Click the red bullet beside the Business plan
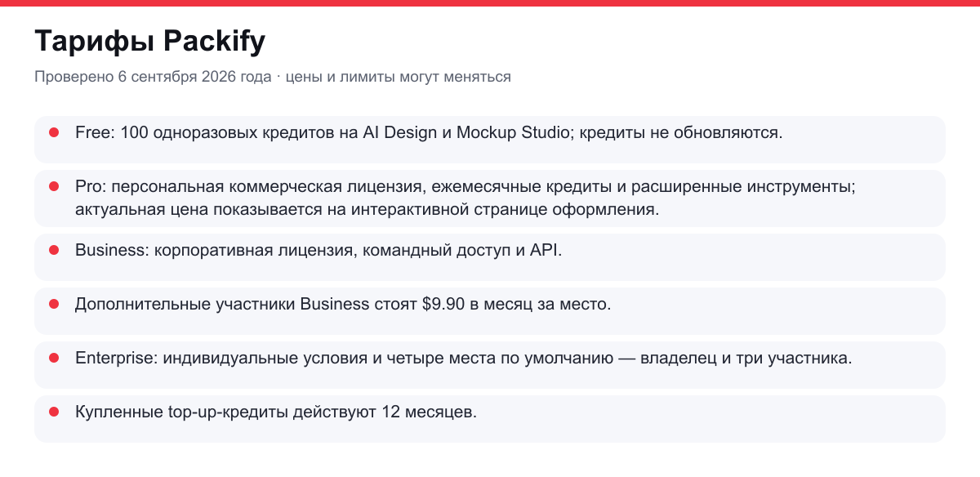The width and height of the screenshot is (980, 477). coord(54,250)
